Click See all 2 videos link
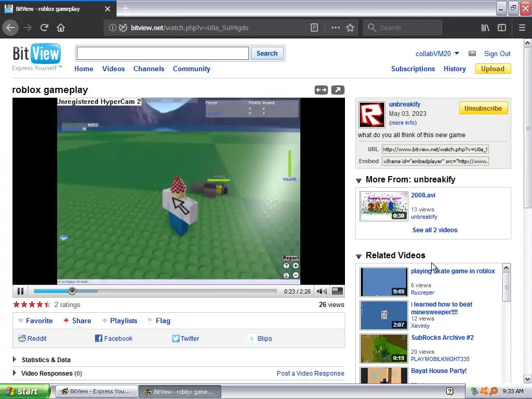 (435, 230)
